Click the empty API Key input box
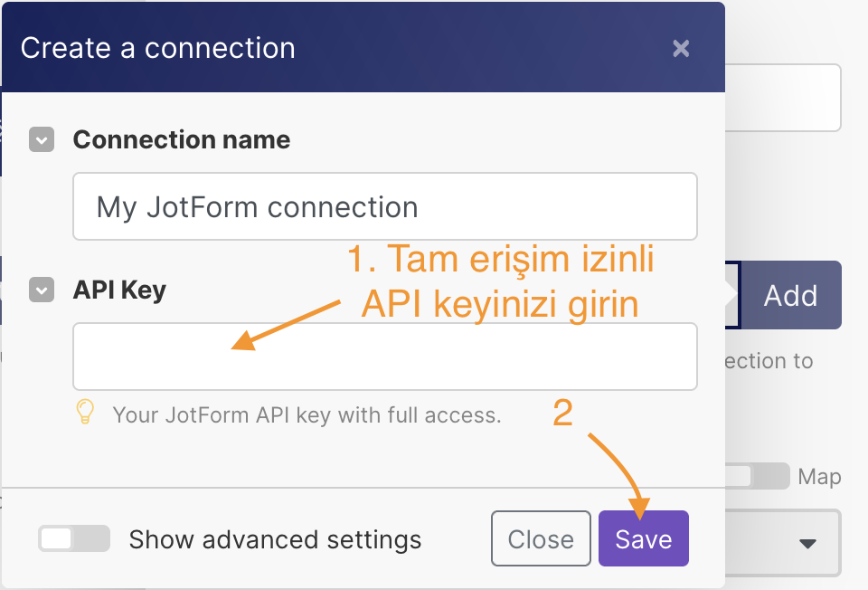 tap(384, 357)
